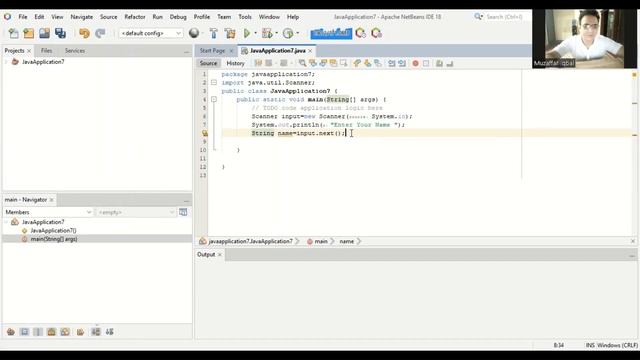Click the blue memory usage bar
640x360 pixels.
click(x=331, y=33)
